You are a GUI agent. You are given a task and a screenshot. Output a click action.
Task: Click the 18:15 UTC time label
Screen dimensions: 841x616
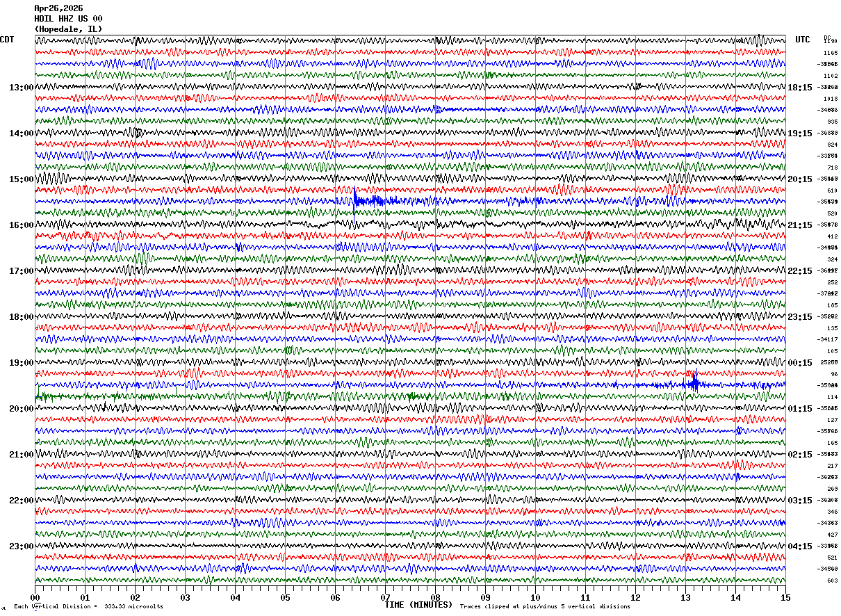[800, 88]
